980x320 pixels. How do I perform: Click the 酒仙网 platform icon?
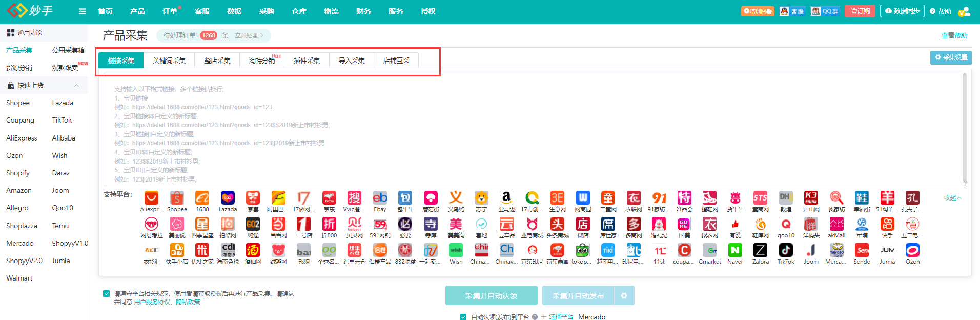(x=253, y=250)
